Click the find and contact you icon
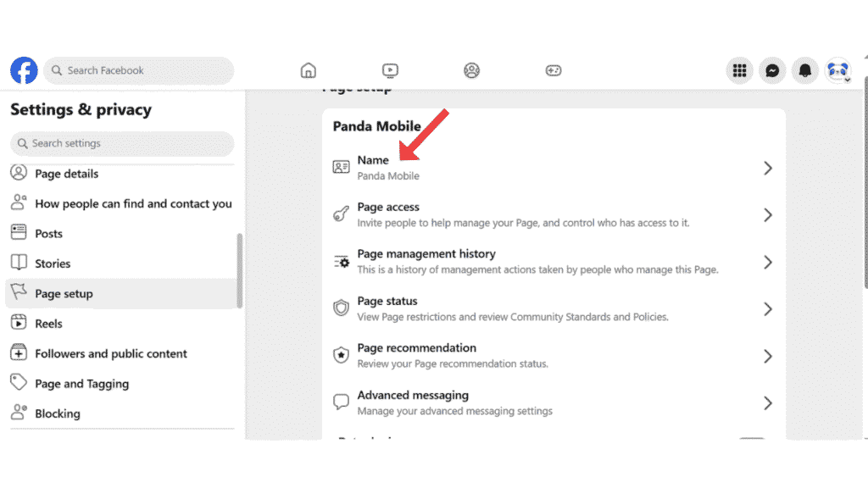This screenshot has height=488, width=868. pyautogui.click(x=19, y=203)
